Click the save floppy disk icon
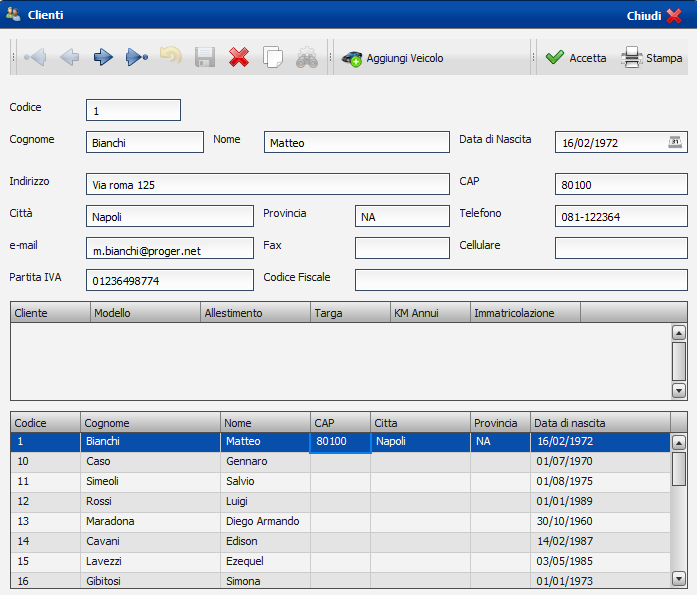The width and height of the screenshot is (697, 595). [205, 57]
